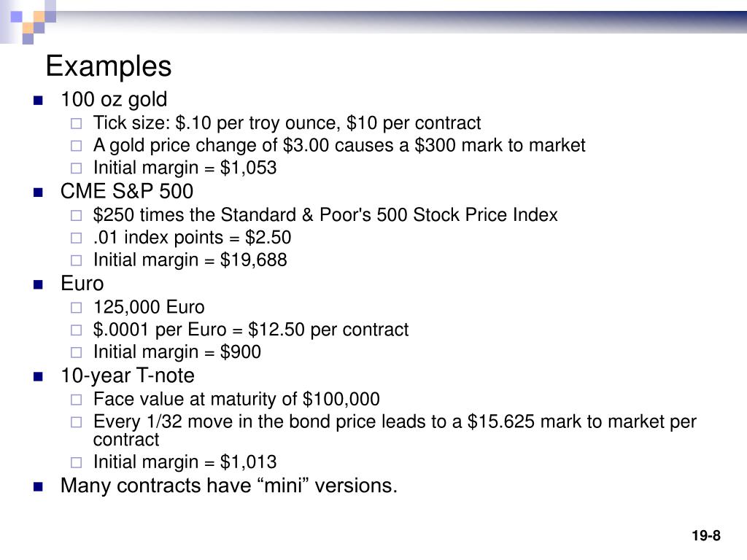Click the square bullet next to 125,000 Euro
747x560 pixels.
76,308
